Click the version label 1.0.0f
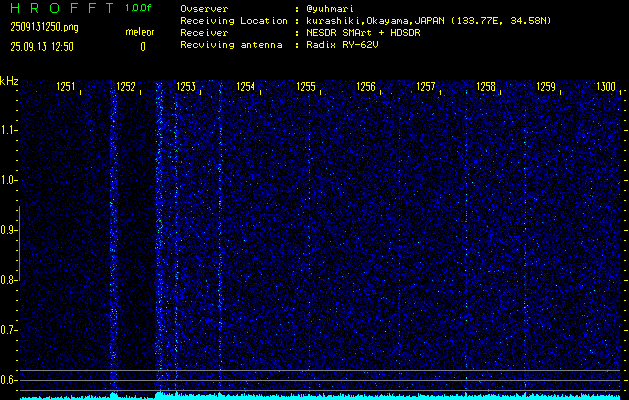Screen dimensions: 629x400 (x=138, y=8)
